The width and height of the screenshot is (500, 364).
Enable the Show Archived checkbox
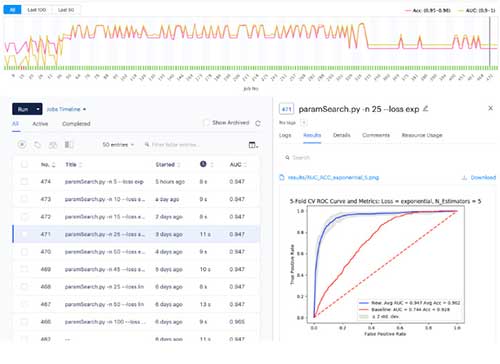[x=206, y=123]
